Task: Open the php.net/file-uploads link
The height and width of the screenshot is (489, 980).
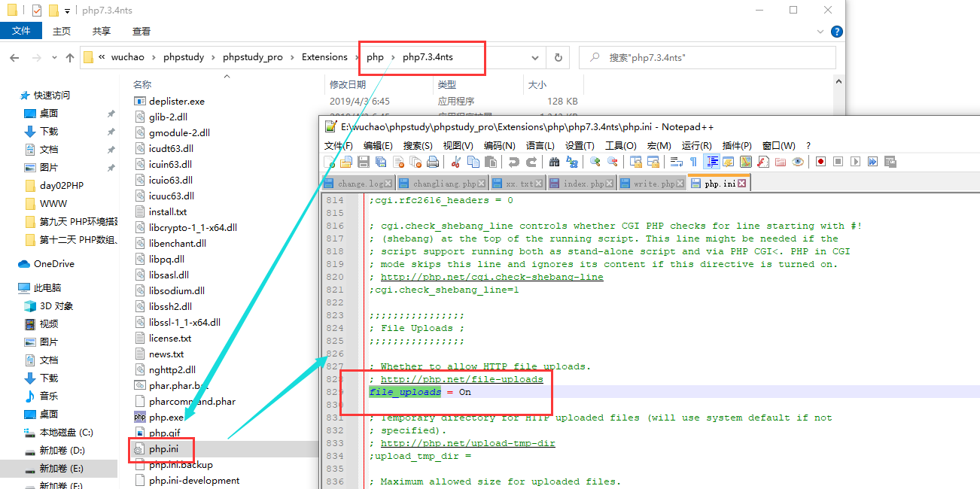Action: pyautogui.click(x=461, y=379)
